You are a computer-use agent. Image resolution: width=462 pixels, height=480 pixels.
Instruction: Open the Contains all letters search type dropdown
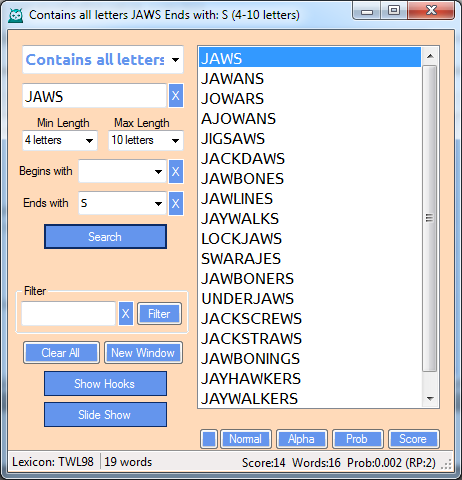(x=175, y=60)
